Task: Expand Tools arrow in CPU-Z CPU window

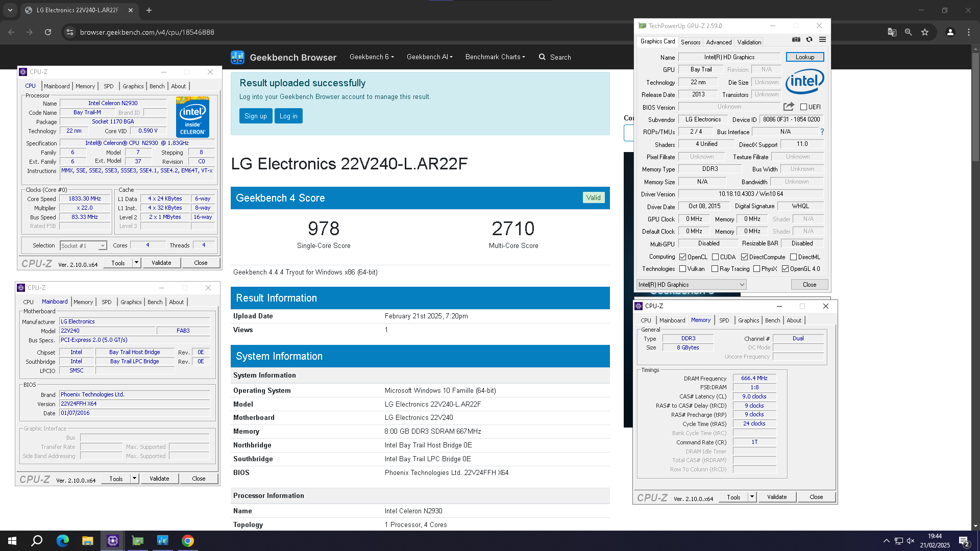Action: click(136, 263)
